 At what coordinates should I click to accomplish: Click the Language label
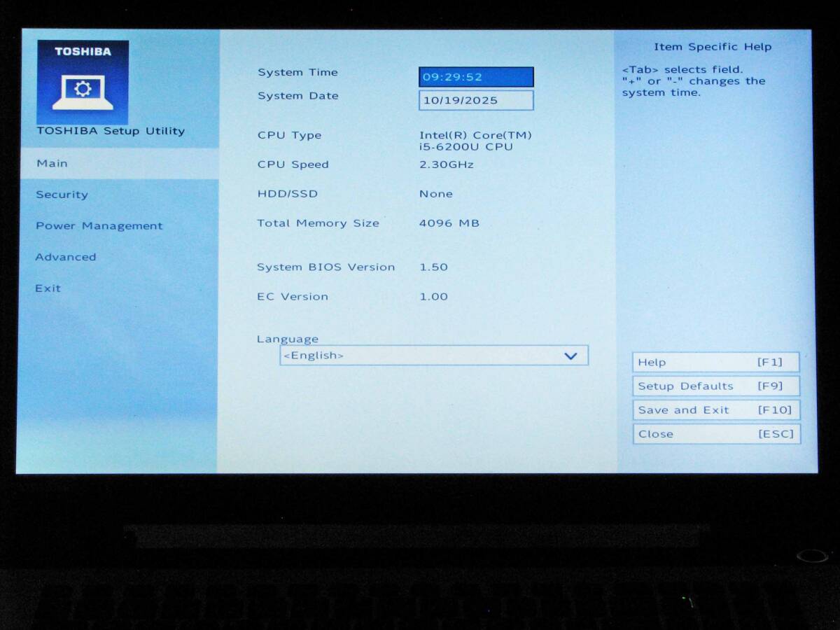pyautogui.click(x=287, y=339)
